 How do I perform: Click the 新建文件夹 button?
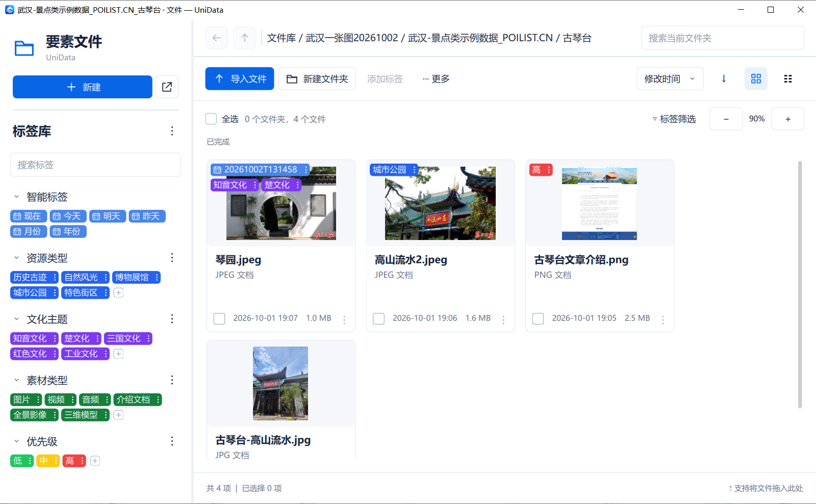point(317,78)
